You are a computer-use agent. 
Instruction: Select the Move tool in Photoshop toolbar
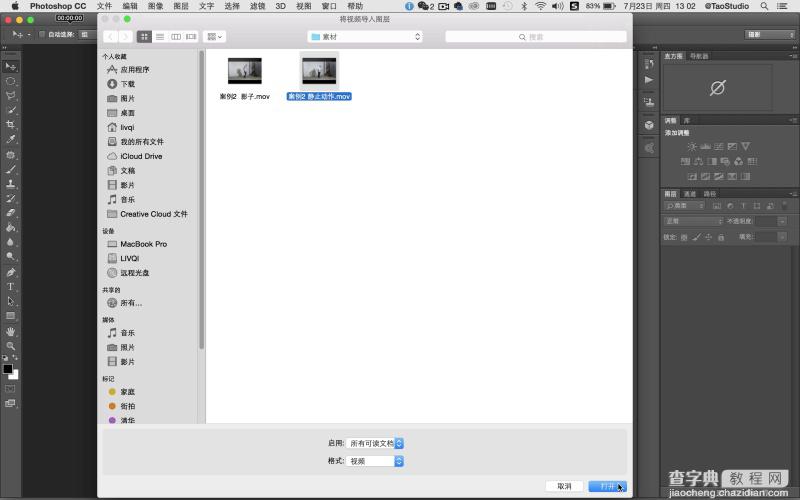[10, 67]
